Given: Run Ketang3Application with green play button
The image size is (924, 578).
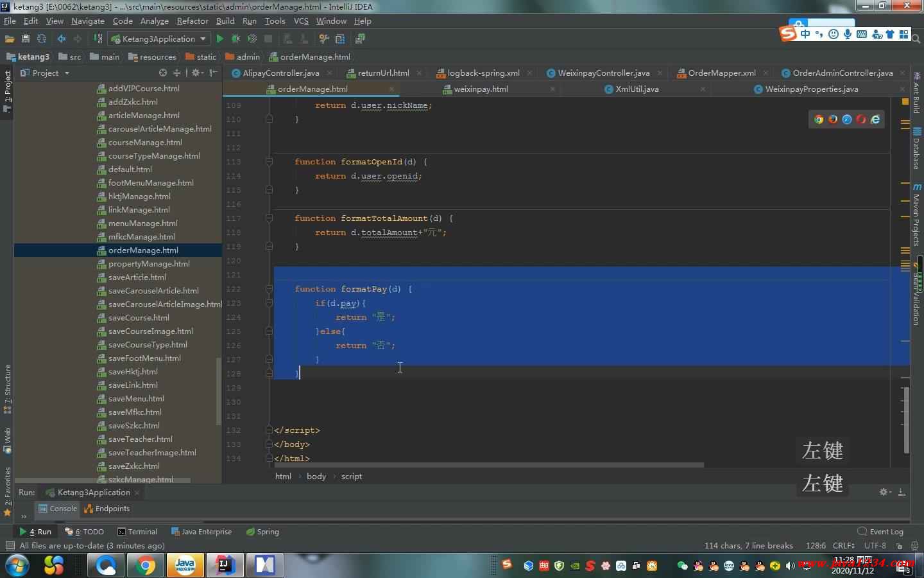Looking at the screenshot, I should (x=220, y=39).
